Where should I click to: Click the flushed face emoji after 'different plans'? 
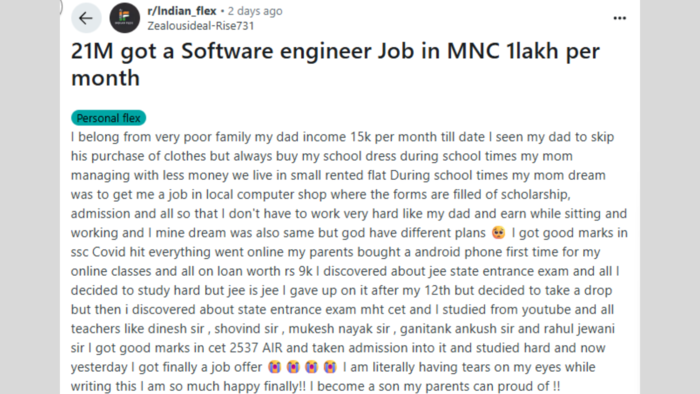498,232
